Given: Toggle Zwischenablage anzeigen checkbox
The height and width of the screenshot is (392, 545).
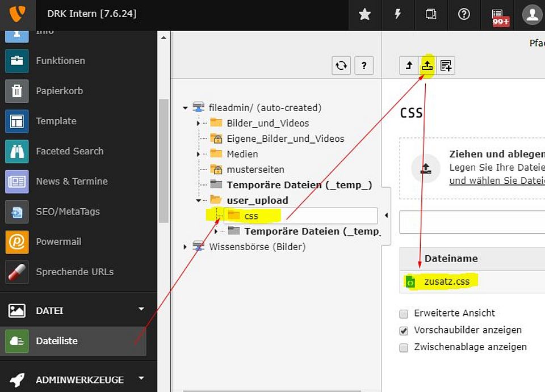Looking at the screenshot, I should point(404,347).
